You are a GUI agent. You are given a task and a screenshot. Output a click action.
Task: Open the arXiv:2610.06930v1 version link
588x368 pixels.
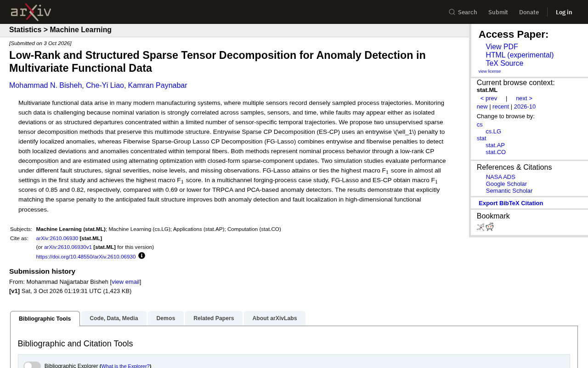point(68,247)
